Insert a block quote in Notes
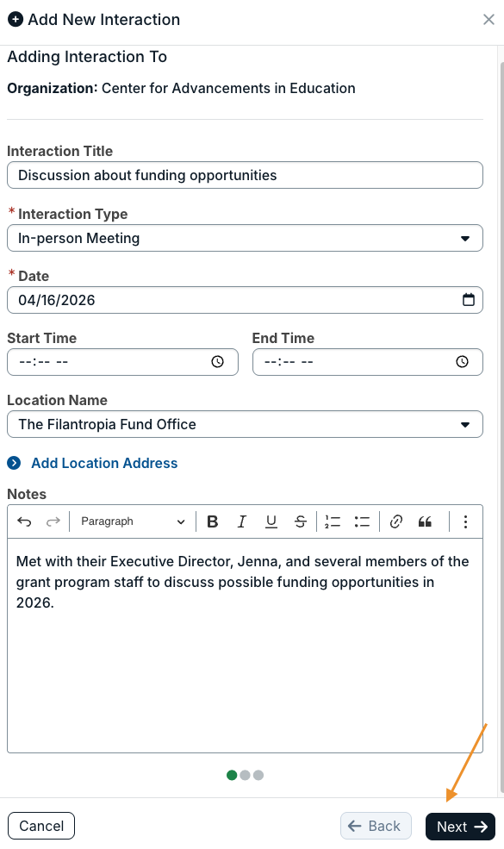The image size is (504, 849). click(x=425, y=521)
